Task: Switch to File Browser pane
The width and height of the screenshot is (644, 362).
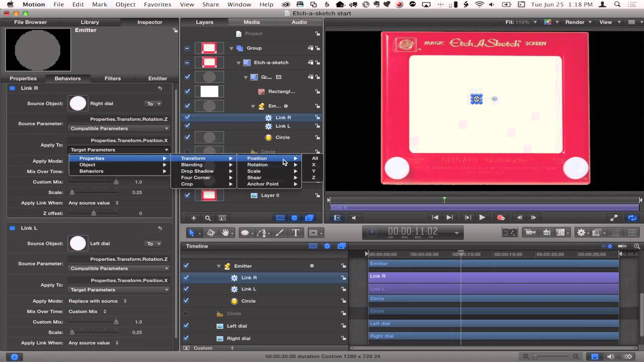Action: tap(30, 22)
